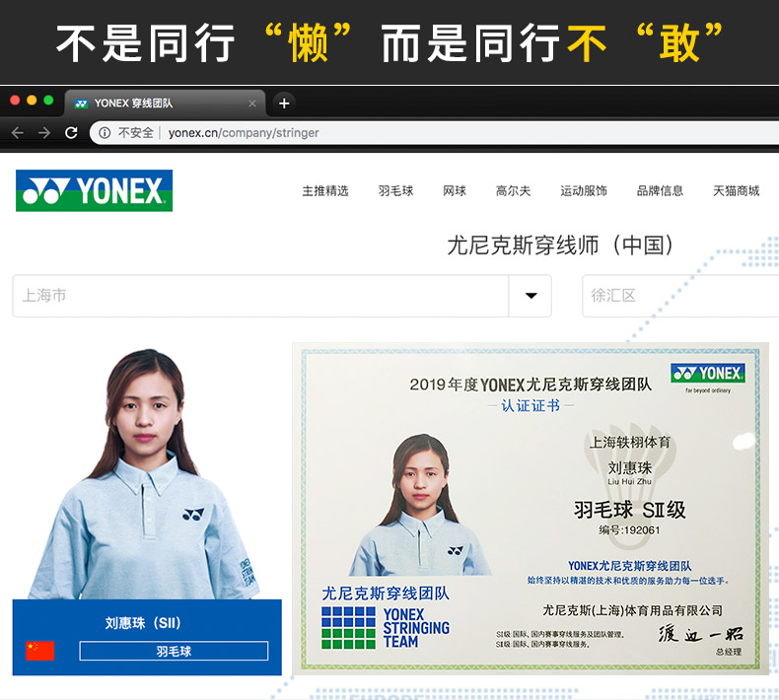Expand the 上海市 city dropdown arrow
The image size is (779, 700).
click(531, 296)
